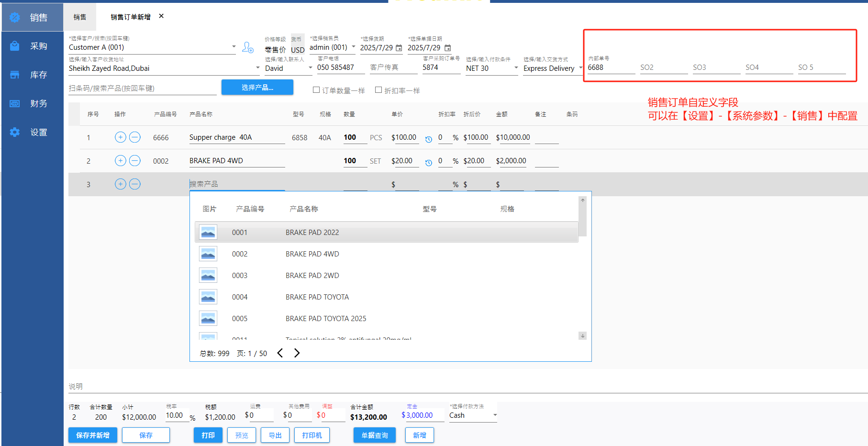Screen dimensions: 868x446
Task: Open the delivery date calendar picker
Action: 399,48
